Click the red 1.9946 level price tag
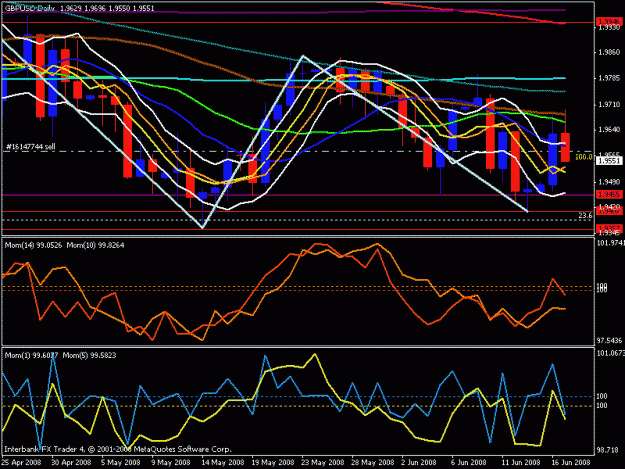Viewport: 625px width, 469px height. pos(609,22)
